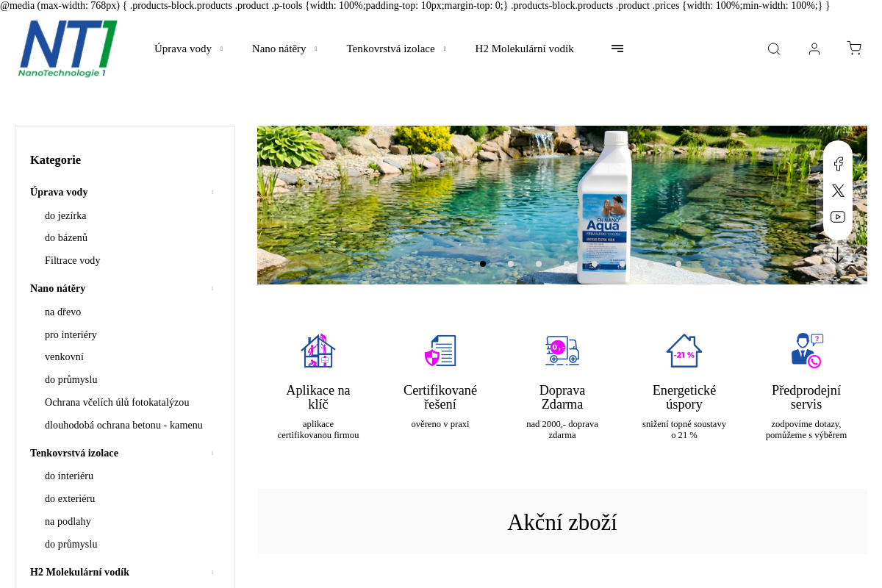Click the Certifikované řešení heading

click(x=440, y=398)
